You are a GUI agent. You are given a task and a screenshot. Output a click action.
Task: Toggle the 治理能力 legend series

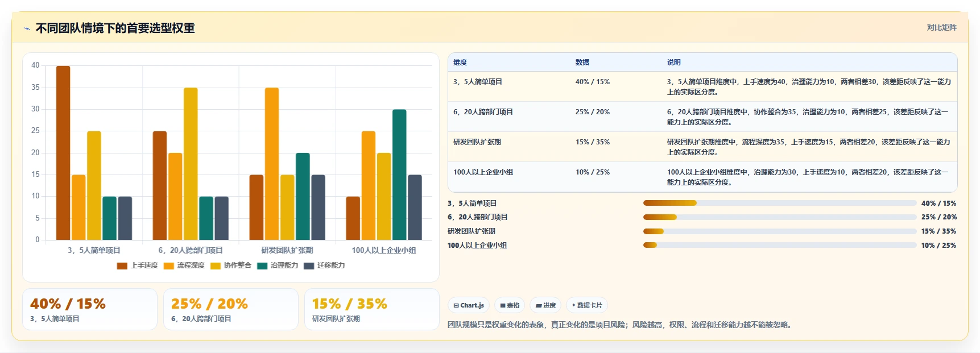278,265
